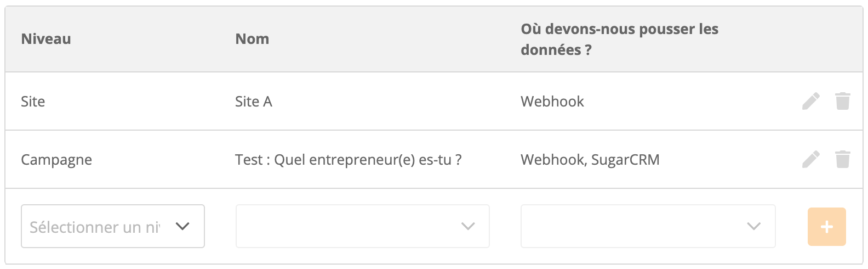Click the 'Site' level cell
Viewport: 868px width, 269px height.
point(33,102)
